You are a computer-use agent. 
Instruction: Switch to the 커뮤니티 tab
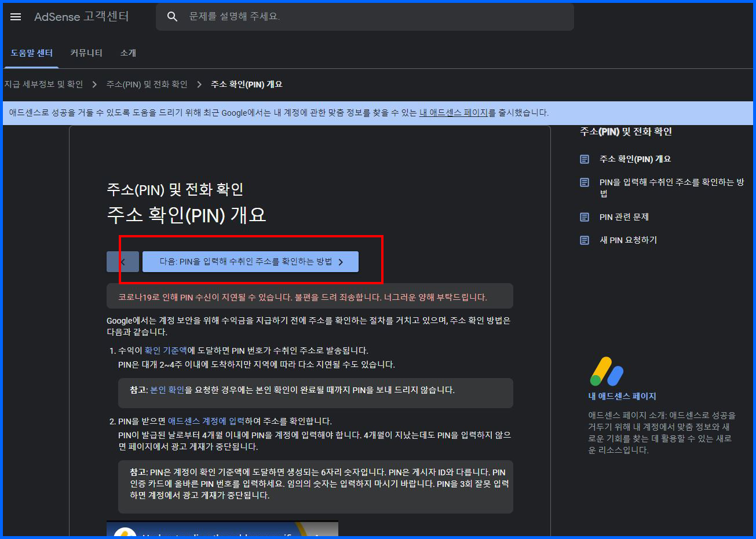pyautogui.click(x=86, y=53)
